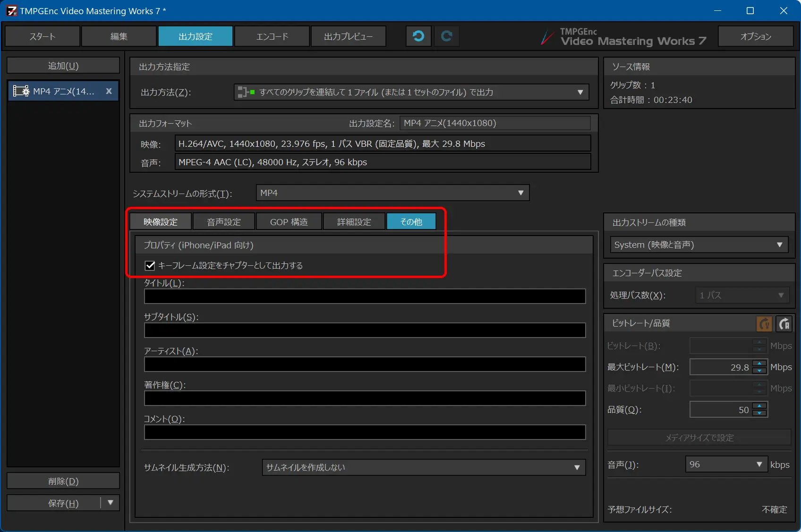
Task: Click the 品質 50 value field
Action: pyautogui.click(x=721, y=410)
